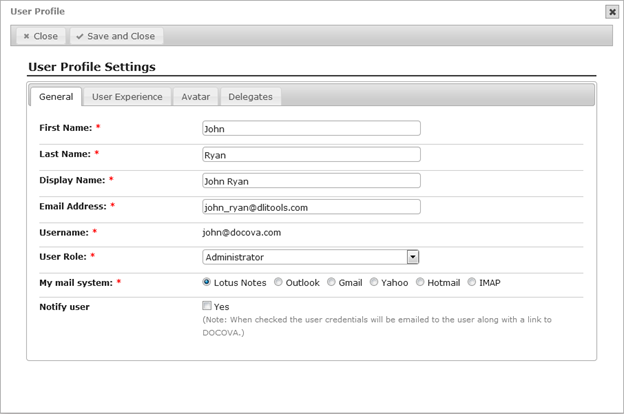Screen dimensions: 624x414
Task: Open the Administrator role combo box
Action: point(310,257)
